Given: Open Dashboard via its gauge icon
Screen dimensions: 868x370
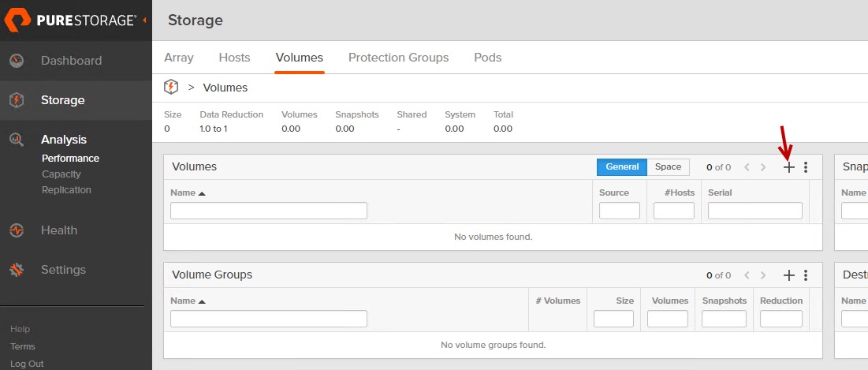Looking at the screenshot, I should pyautogui.click(x=17, y=61).
